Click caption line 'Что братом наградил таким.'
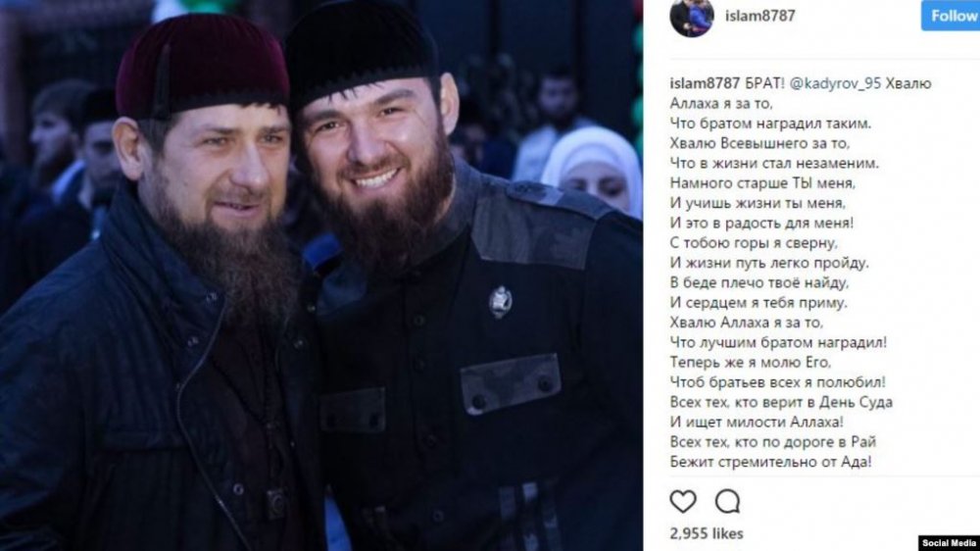Image resolution: width=980 pixels, height=551 pixels. point(770,124)
